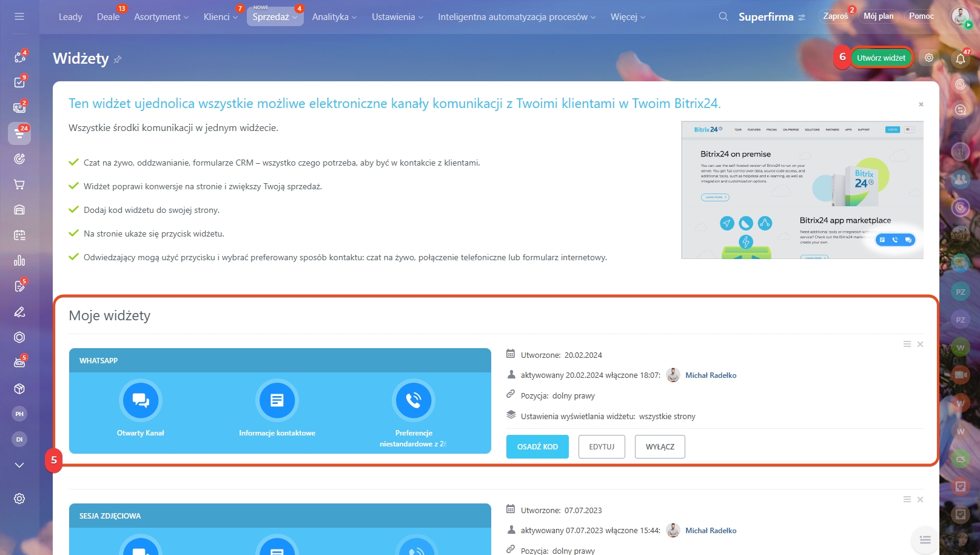Expand the Sprzedaż dropdown menu

[275, 16]
